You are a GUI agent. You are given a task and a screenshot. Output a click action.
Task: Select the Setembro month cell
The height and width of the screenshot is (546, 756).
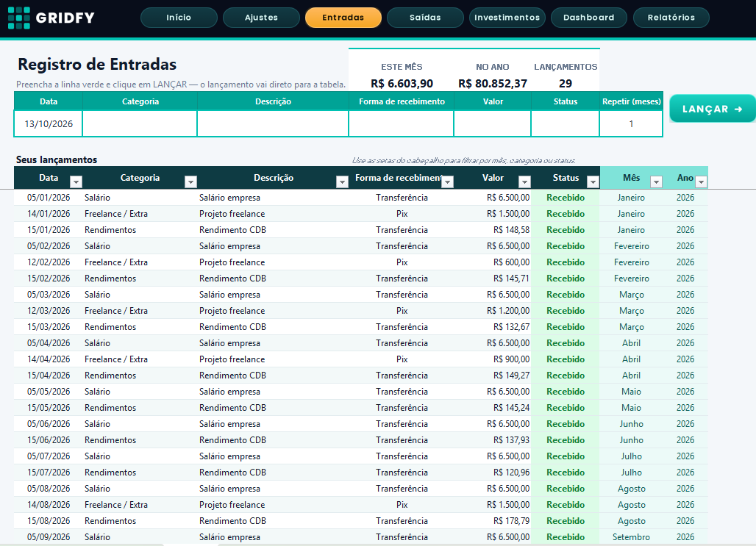coord(631,537)
